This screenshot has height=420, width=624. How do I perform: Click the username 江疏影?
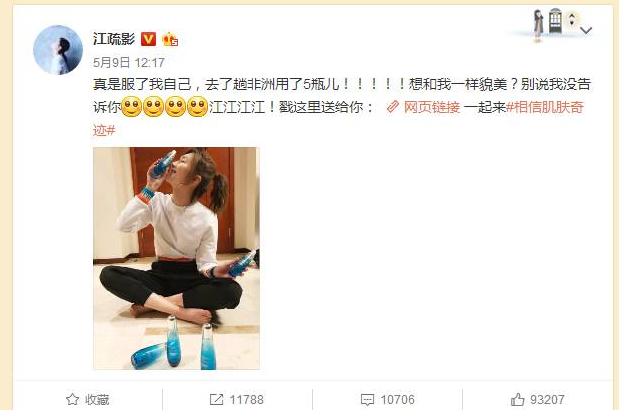coord(114,39)
